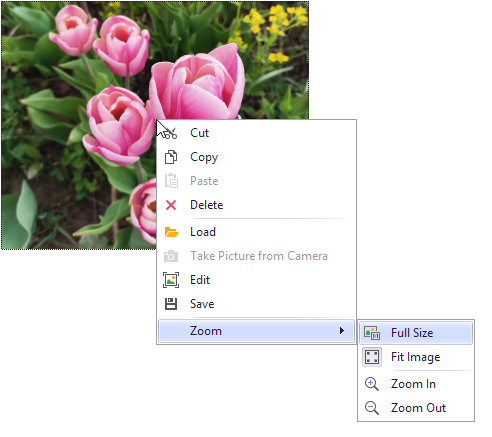The width and height of the screenshot is (492, 437).
Task: Select the Zoom menu entry
Action: pyautogui.click(x=256, y=331)
